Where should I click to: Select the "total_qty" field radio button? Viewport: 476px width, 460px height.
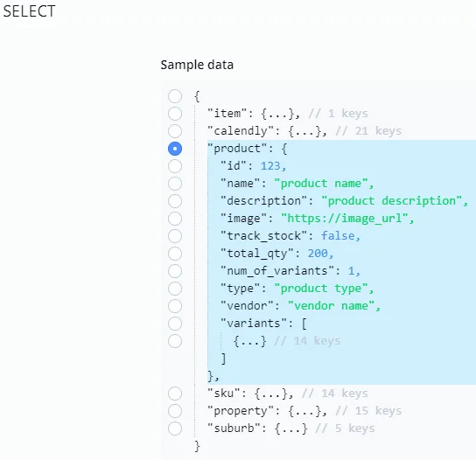tap(175, 254)
